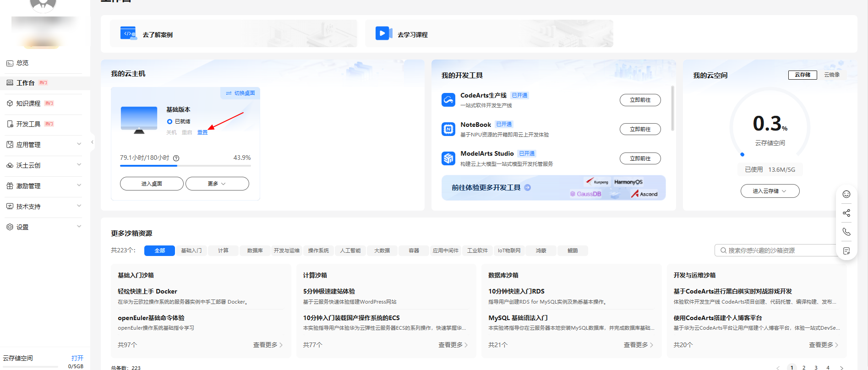Click the smiley feedback icon
This screenshot has height=370, width=868.
click(x=846, y=194)
